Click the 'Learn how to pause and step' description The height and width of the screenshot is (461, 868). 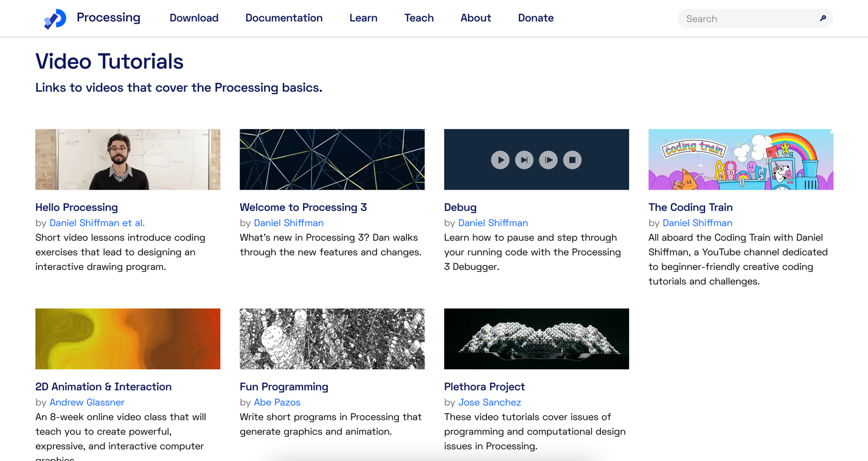coord(533,252)
